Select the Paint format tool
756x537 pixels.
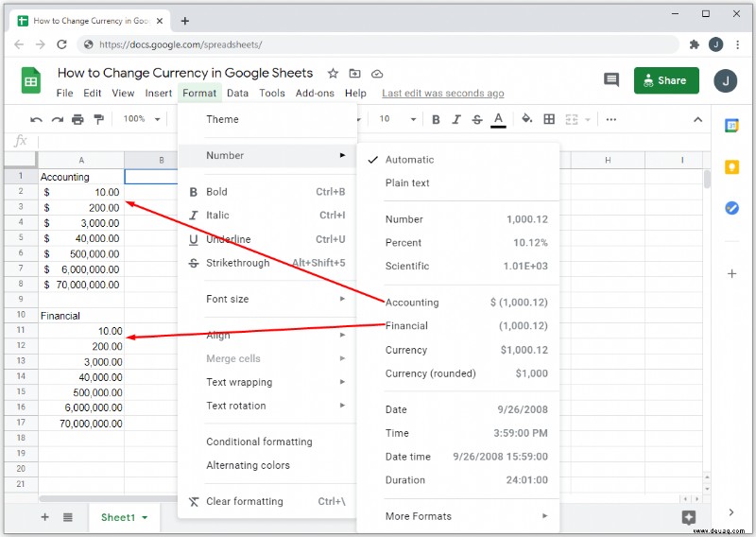[99, 119]
